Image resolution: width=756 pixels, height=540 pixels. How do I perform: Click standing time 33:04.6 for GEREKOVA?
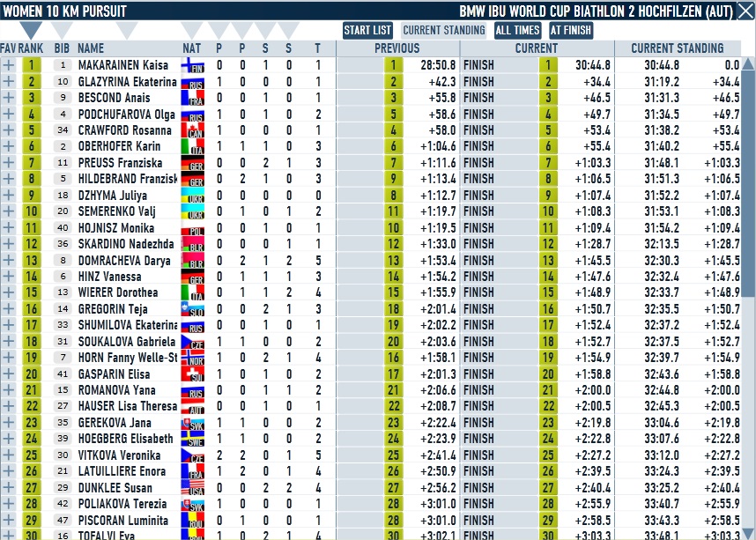662,423
